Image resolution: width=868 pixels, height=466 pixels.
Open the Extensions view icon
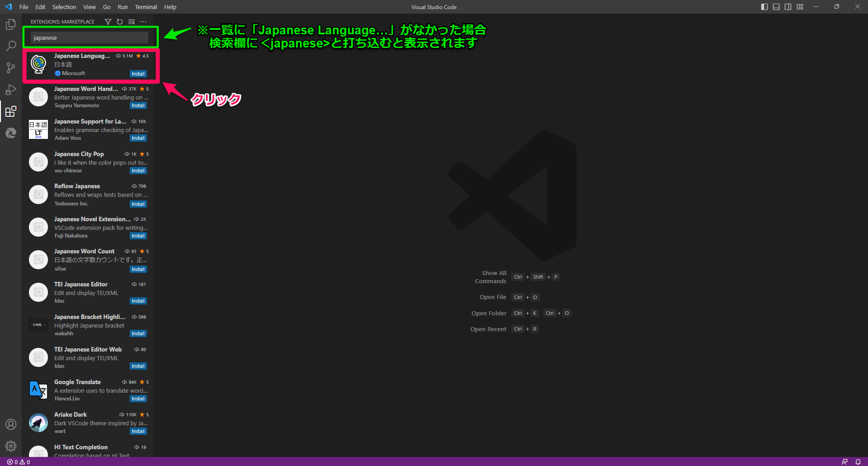11,111
